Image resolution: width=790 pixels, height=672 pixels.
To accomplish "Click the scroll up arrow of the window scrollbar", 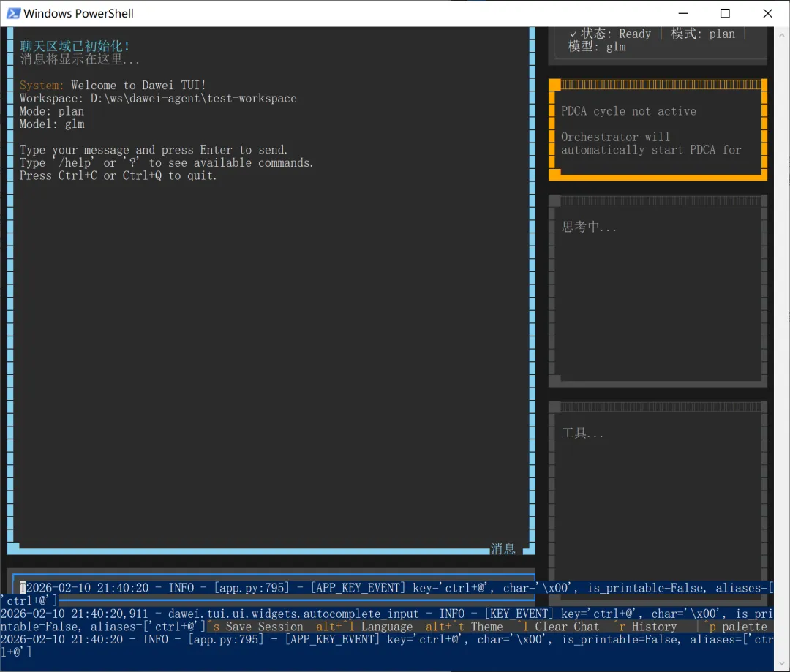I will [x=781, y=35].
